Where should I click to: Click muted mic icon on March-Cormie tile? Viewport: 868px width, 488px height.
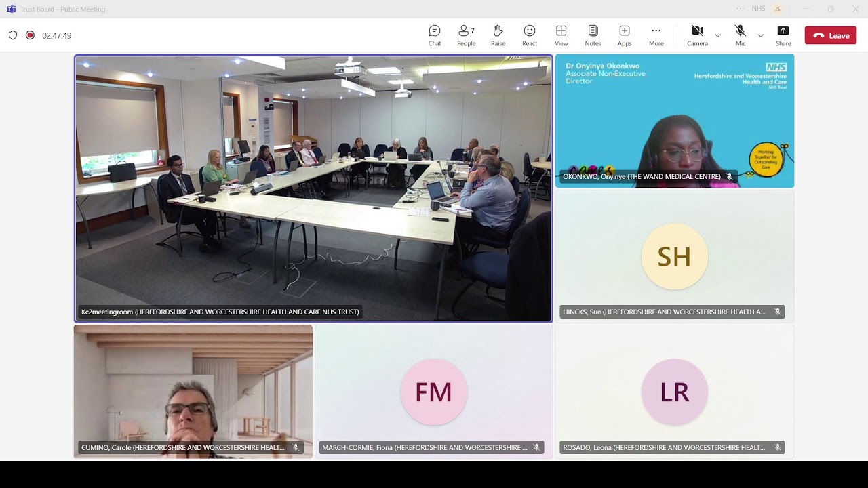click(536, 447)
